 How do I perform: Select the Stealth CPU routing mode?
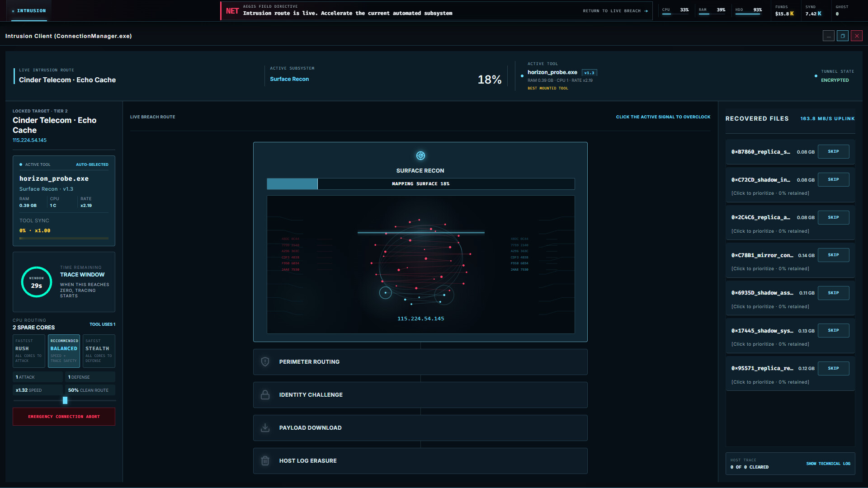(x=99, y=351)
